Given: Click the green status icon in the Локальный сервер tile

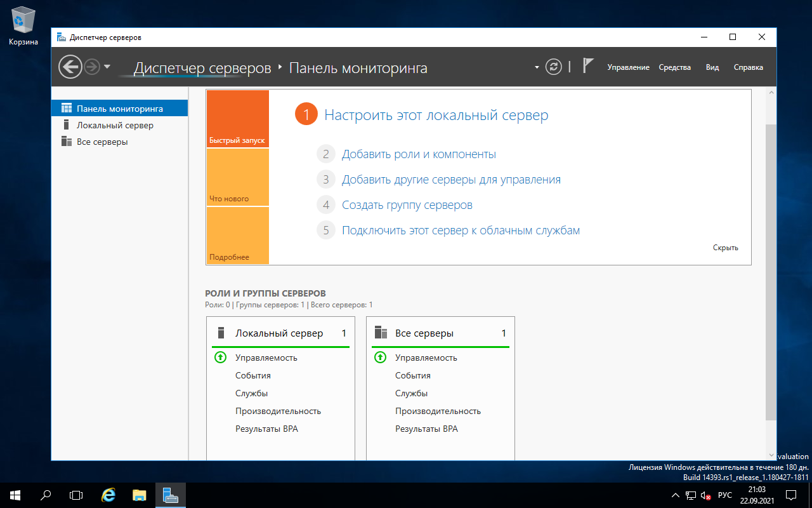Looking at the screenshot, I should click(220, 358).
